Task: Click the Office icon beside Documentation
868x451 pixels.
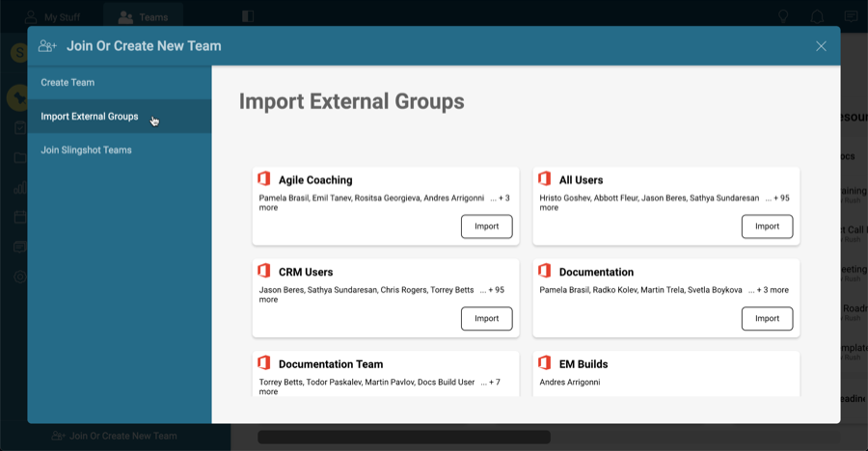Action: point(544,271)
